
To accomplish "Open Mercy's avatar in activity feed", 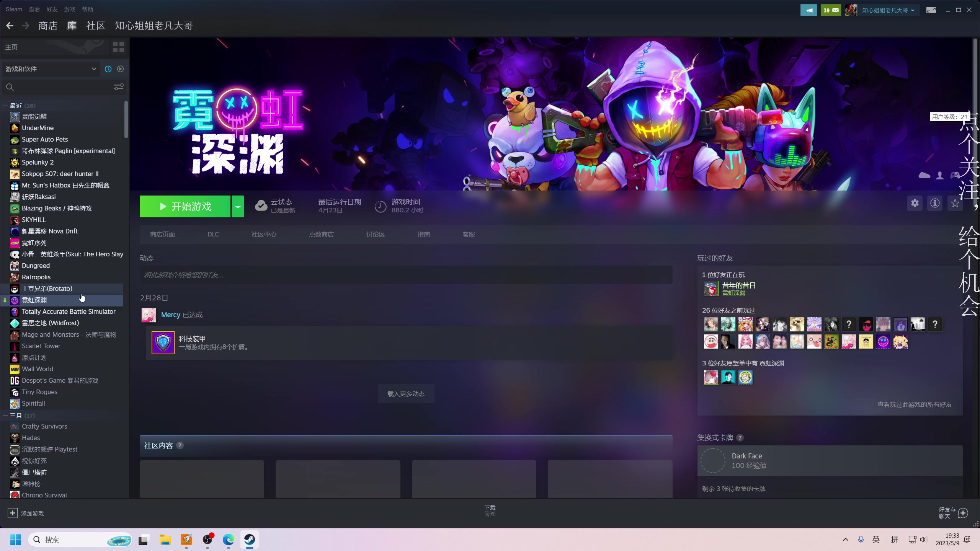I will pyautogui.click(x=149, y=315).
